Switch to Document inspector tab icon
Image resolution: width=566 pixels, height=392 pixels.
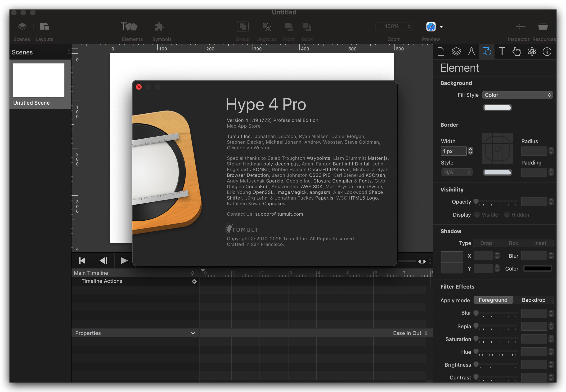pos(441,52)
